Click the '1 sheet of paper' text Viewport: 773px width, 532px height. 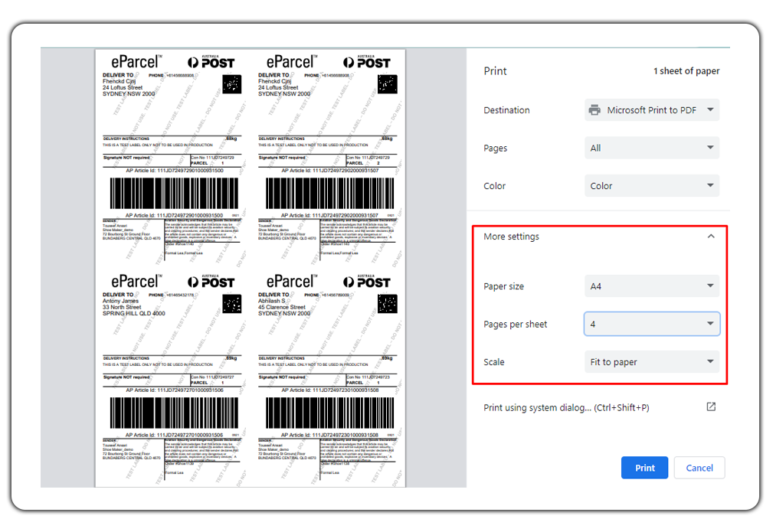[x=686, y=71]
